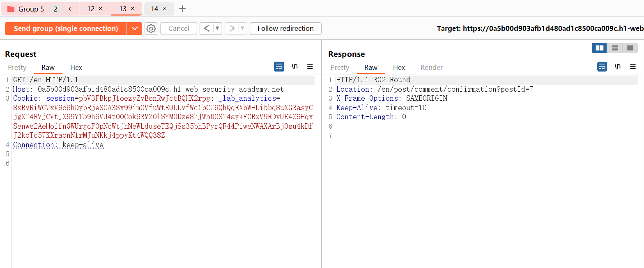This screenshot has height=268, width=644.
Task: Add a new Repeater tab
Action: [183, 9]
